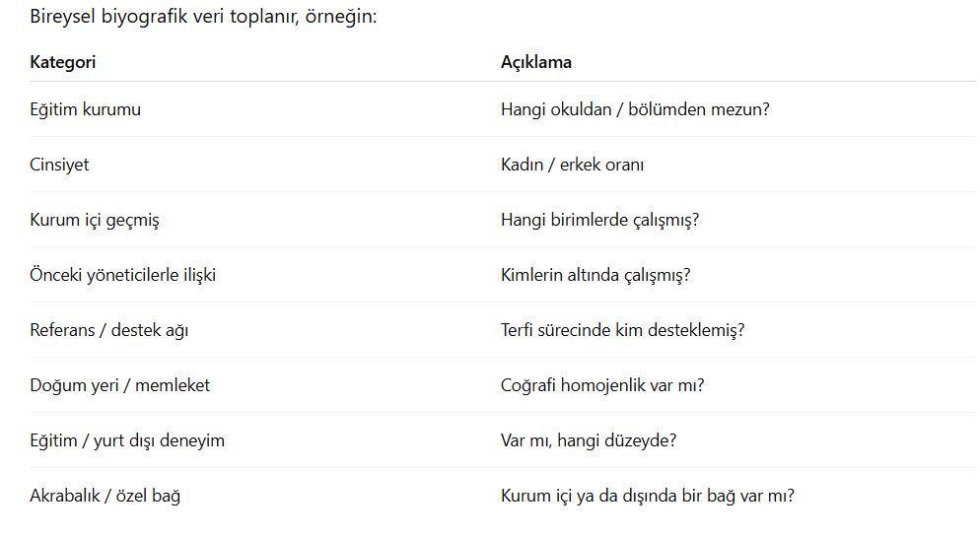The width and height of the screenshot is (980, 538).
Task: Select Kadın / erkek oranı description
Action: 572,165
